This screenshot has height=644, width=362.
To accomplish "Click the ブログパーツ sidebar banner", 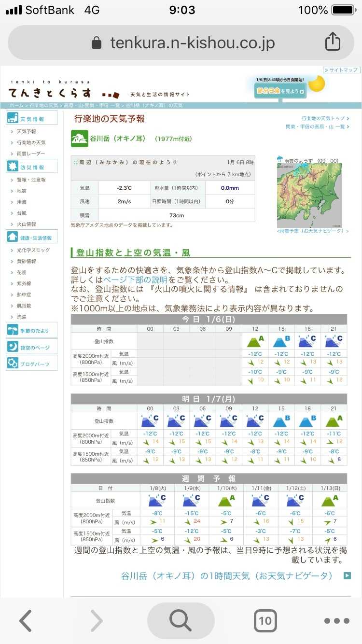I will coord(31,364).
